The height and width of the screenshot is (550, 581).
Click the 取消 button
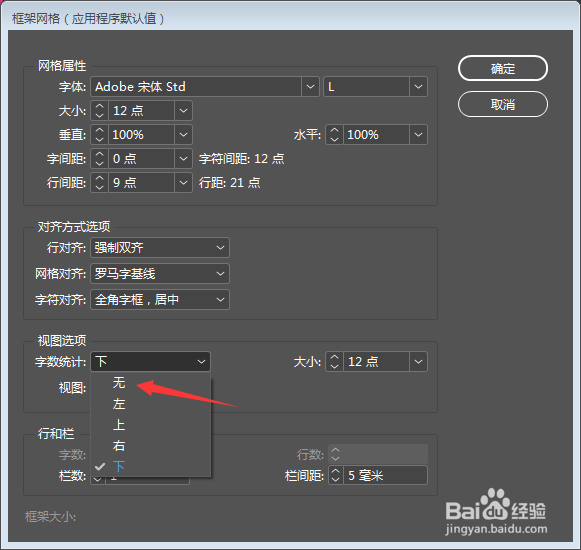pos(502,104)
